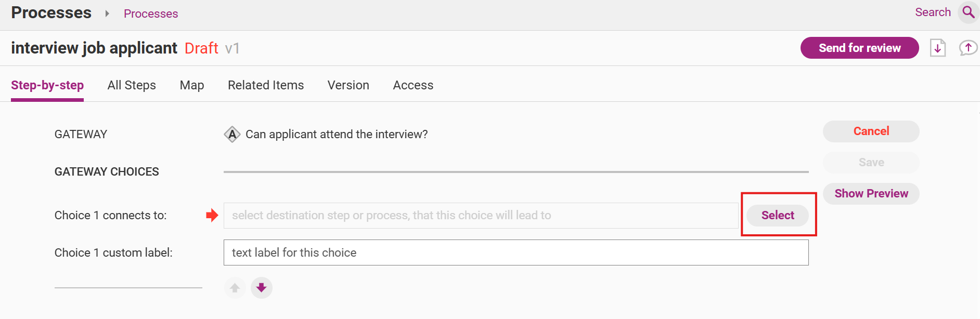This screenshot has width=980, height=319.
Task: Go to the Access tab
Action: pos(413,85)
